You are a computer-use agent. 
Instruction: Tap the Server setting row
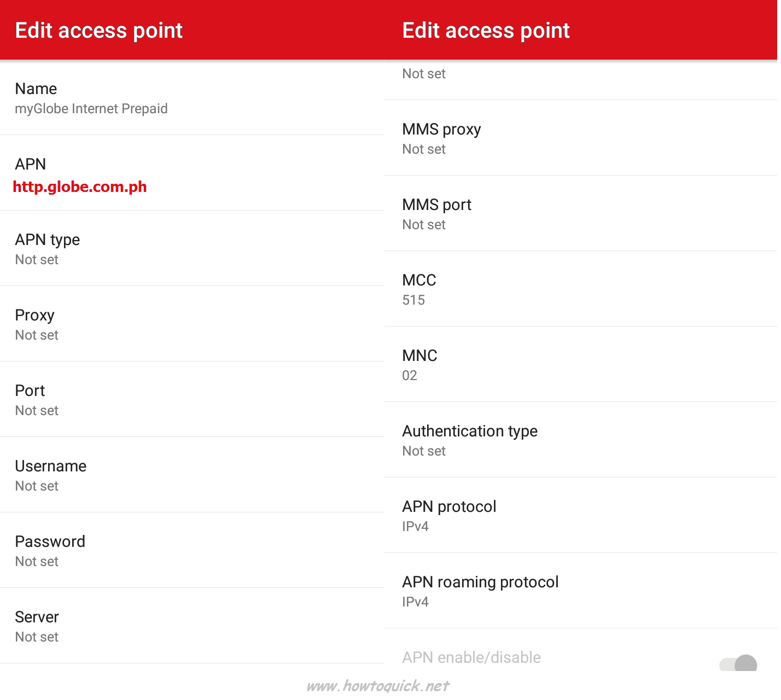coord(193,626)
